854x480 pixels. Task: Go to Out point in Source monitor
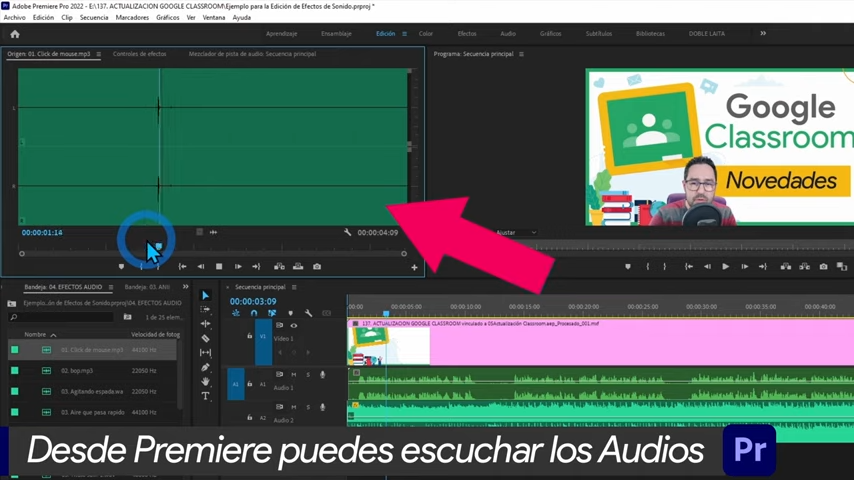tap(256, 267)
